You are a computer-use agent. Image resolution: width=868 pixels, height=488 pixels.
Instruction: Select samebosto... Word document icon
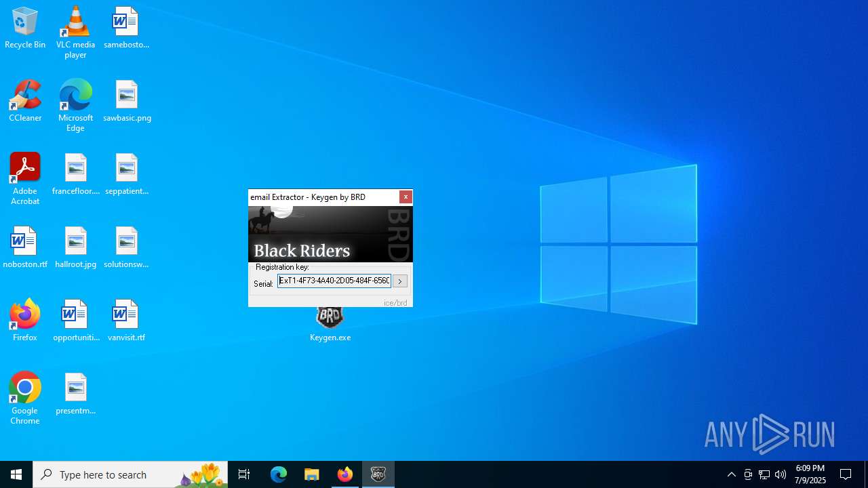126,28
